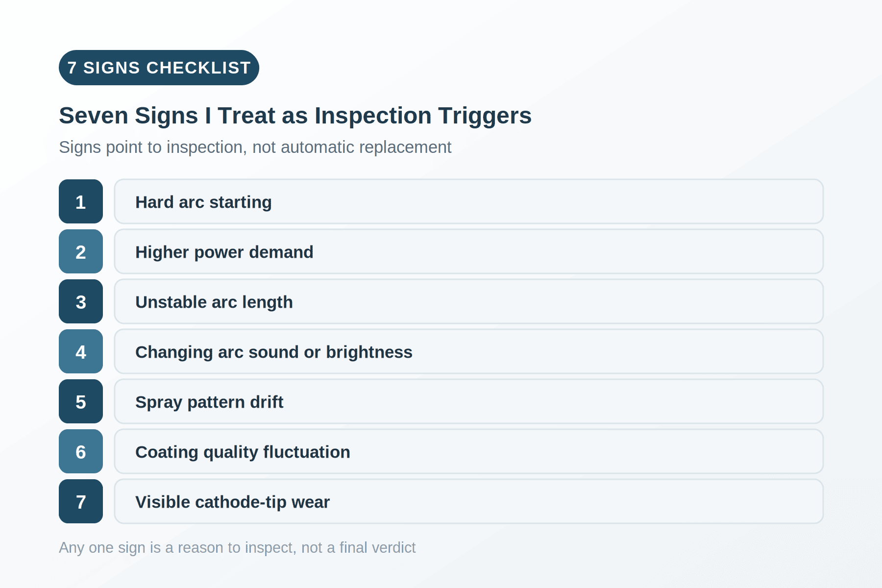Click the Hard arc starting text label
This screenshot has height=588, width=882.
tap(203, 202)
